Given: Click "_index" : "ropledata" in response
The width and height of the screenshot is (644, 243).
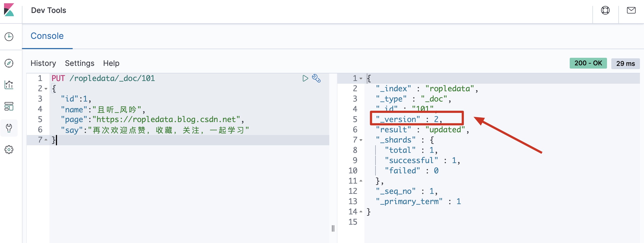Looking at the screenshot, I should tap(427, 89).
